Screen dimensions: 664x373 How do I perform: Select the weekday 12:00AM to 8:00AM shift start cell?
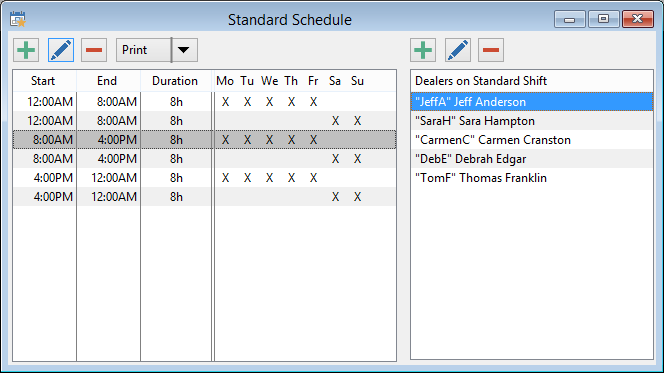(x=44, y=102)
